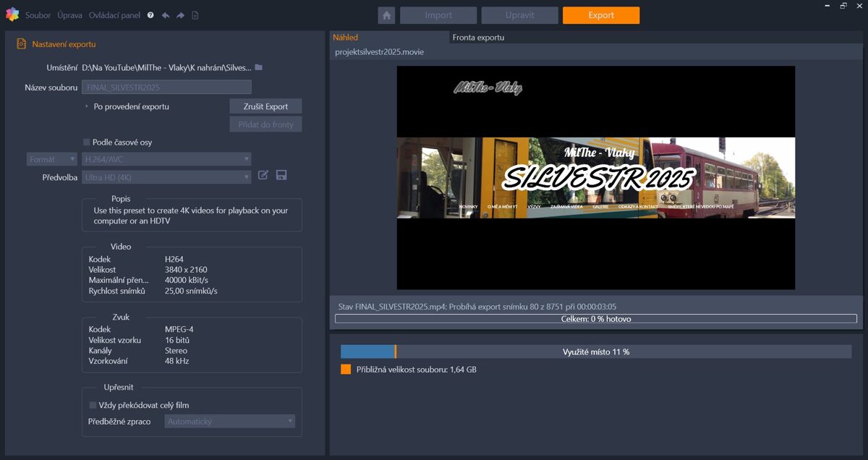Click the FINAL_SILVESTR2025 filename field

tap(166, 87)
